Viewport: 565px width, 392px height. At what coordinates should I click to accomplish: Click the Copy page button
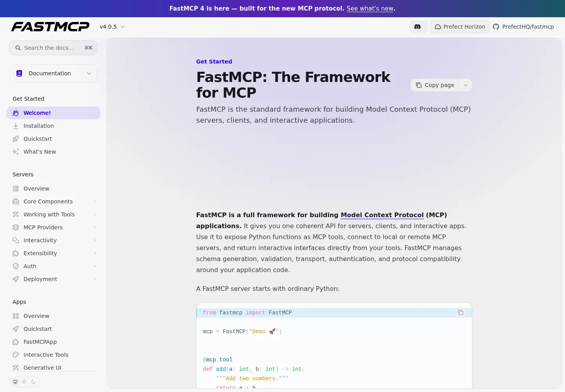coord(435,85)
